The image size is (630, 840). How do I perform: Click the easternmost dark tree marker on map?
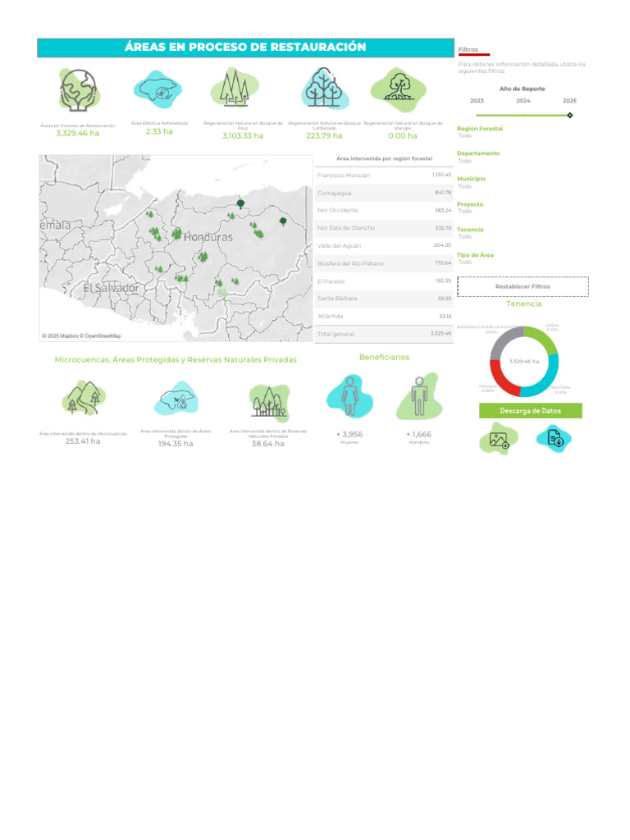[x=283, y=221]
